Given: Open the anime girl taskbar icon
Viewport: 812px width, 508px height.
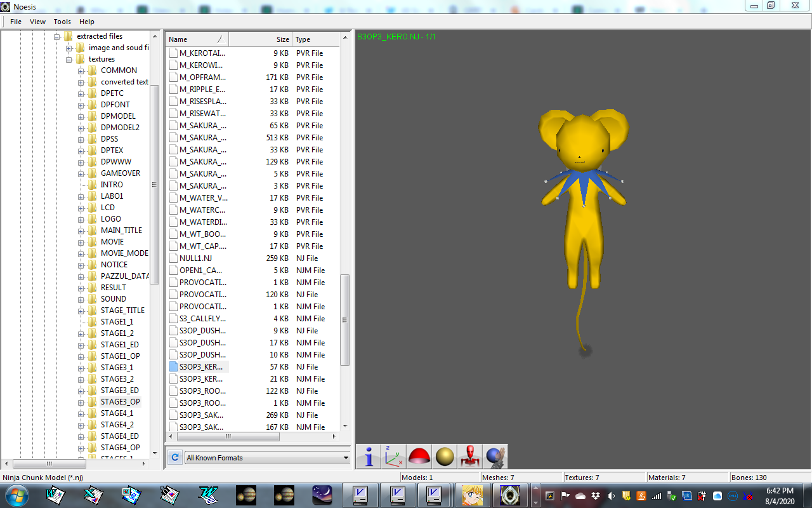Looking at the screenshot, I should 472,495.
